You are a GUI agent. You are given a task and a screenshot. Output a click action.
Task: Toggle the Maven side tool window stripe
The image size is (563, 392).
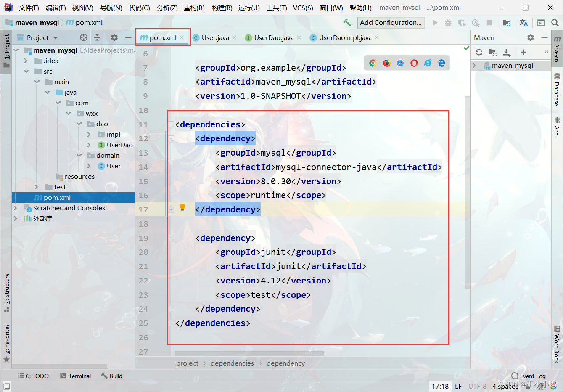(557, 49)
